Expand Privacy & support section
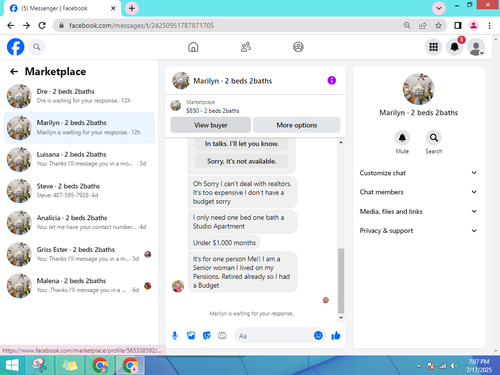Image resolution: width=500 pixels, height=375 pixels. point(418,231)
